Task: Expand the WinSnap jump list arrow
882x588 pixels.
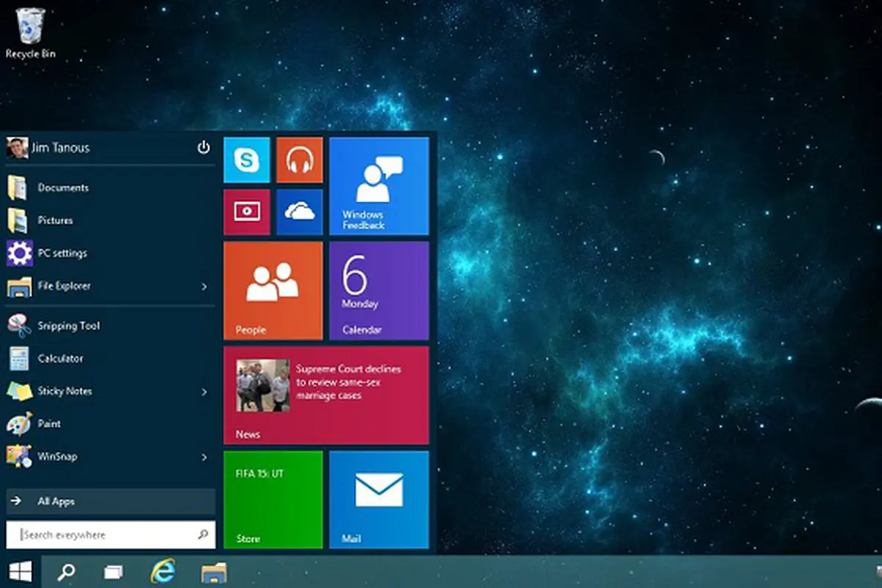Action: (204, 457)
